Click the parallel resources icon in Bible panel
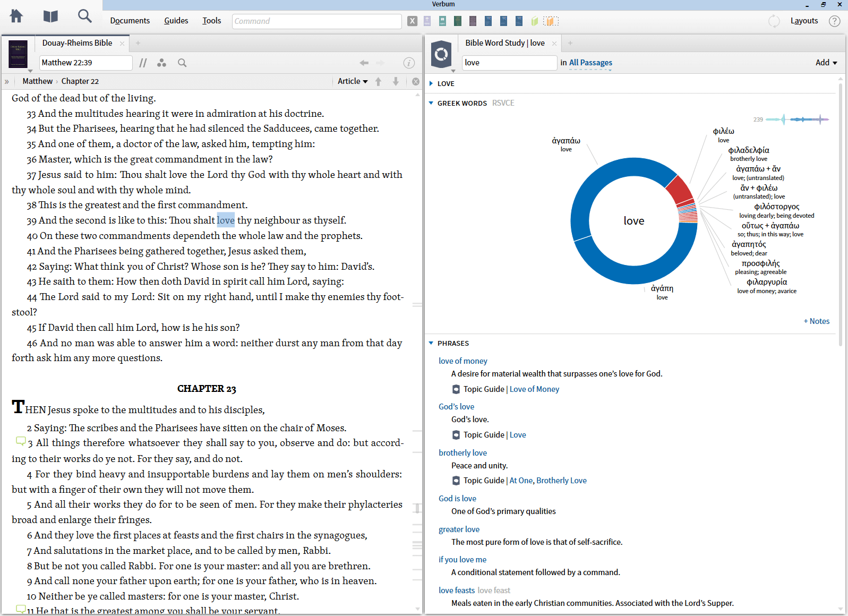Viewport: 848px width, 616px height. [143, 63]
